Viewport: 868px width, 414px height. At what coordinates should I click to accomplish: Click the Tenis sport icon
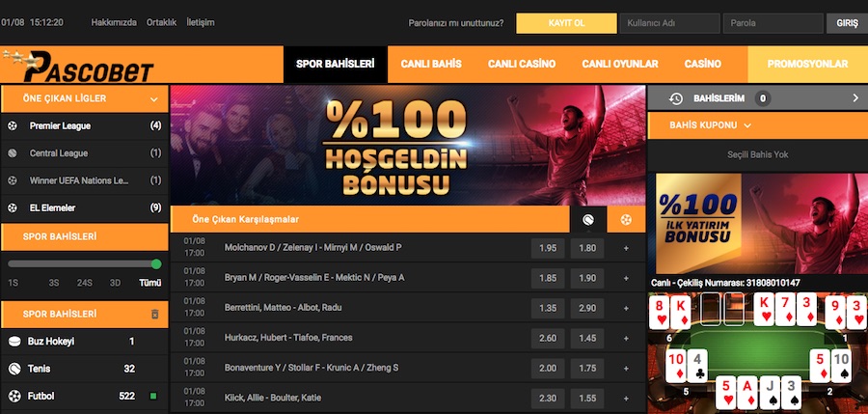14,369
